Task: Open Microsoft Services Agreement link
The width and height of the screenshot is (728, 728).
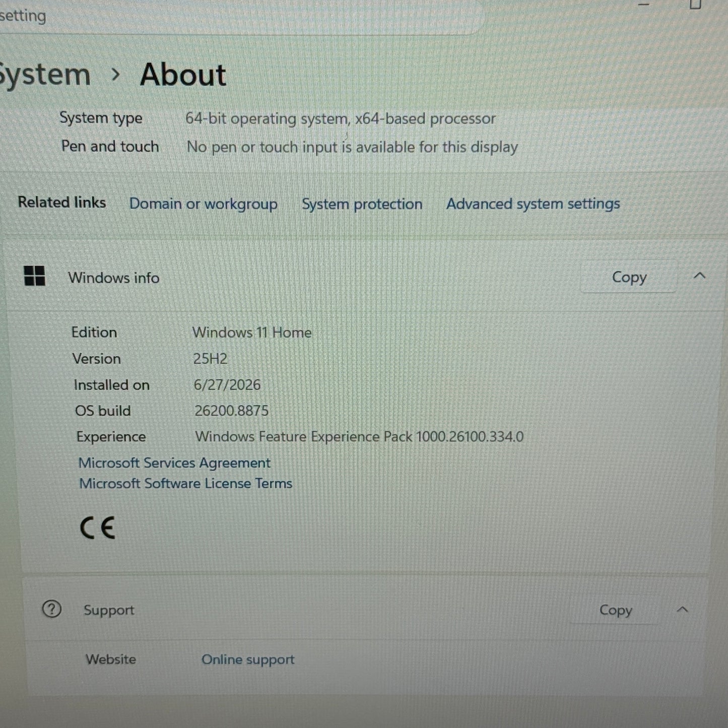Action: click(174, 462)
